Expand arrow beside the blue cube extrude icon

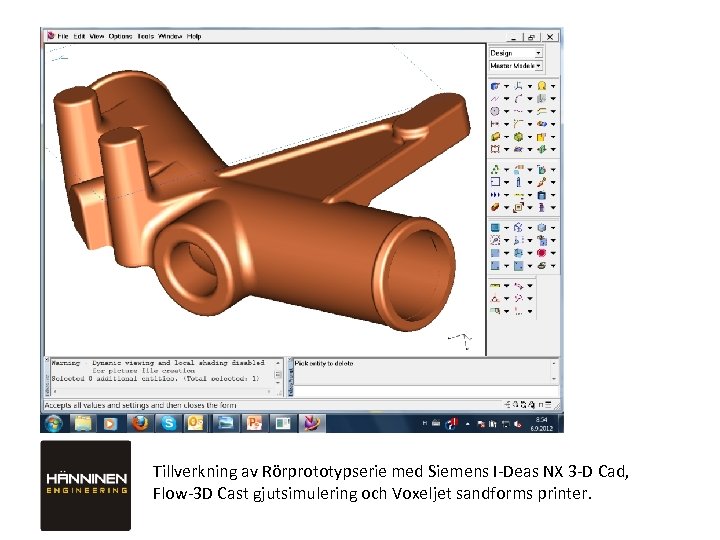coord(506,86)
